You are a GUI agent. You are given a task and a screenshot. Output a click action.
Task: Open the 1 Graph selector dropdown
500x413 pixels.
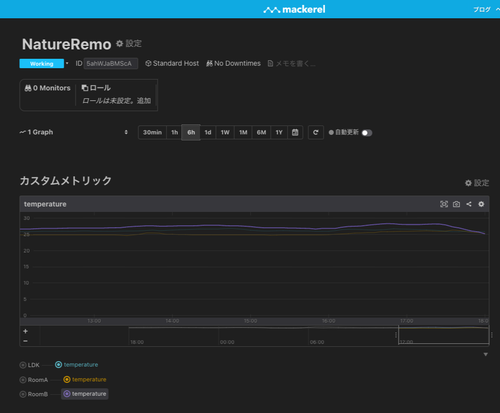point(73,132)
